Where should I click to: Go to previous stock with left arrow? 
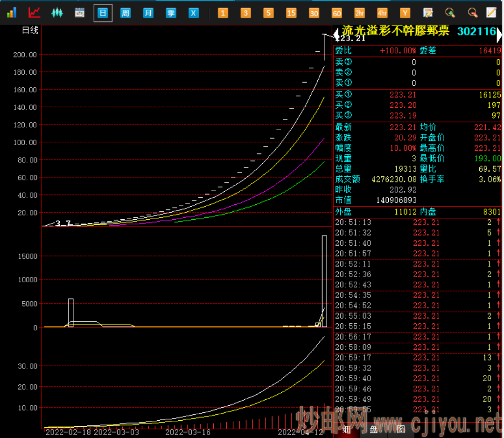(x=336, y=34)
